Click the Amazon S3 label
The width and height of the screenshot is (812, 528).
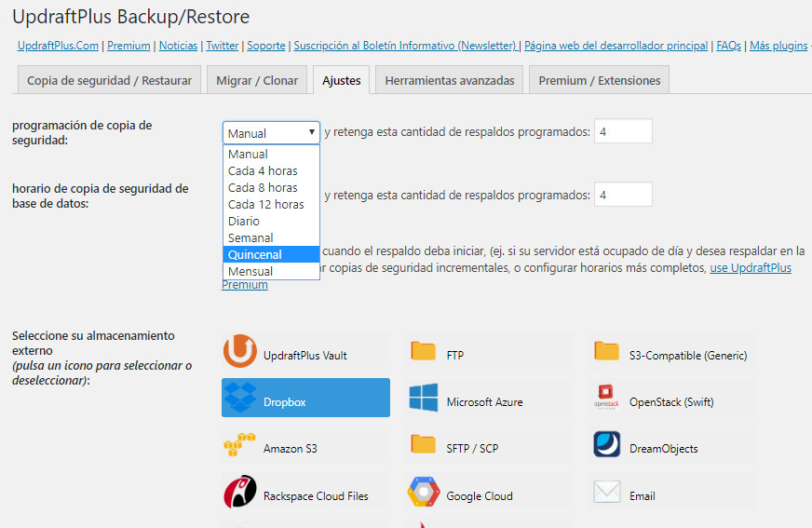pos(290,449)
